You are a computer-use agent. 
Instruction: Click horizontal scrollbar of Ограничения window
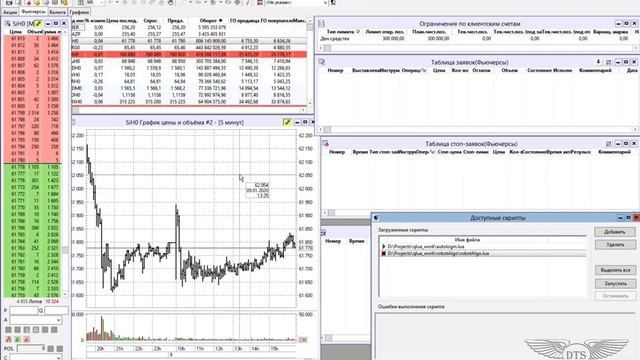tap(478, 48)
